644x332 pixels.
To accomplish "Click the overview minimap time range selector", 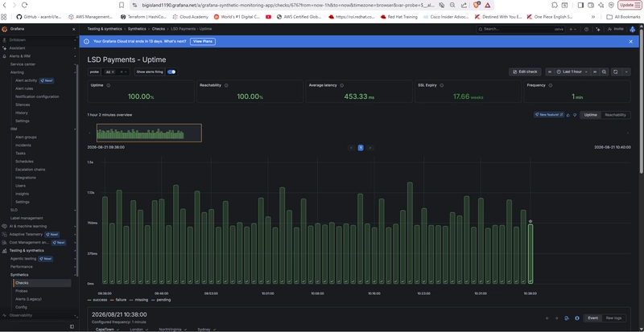I will click(x=149, y=133).
